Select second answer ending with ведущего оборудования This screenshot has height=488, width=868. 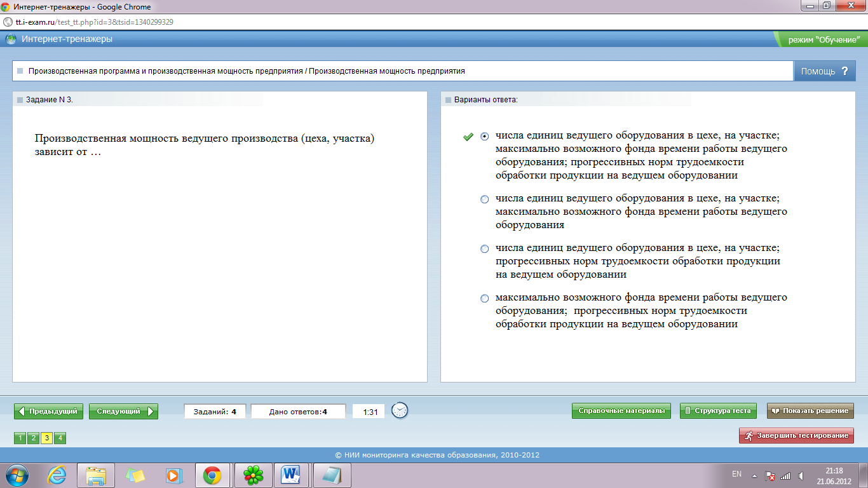point(485,199)
